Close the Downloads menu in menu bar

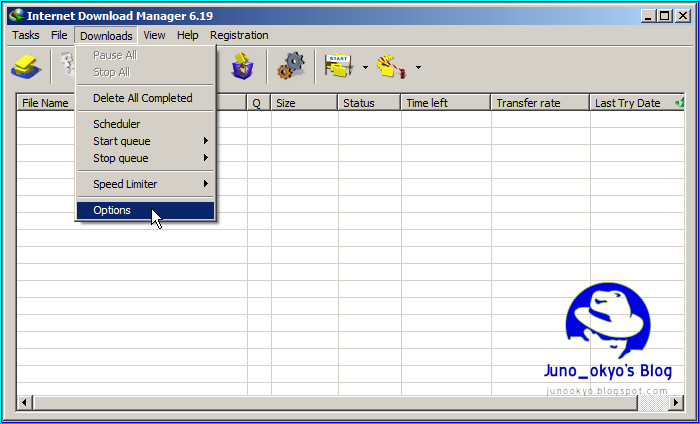(x=106, y=36)
